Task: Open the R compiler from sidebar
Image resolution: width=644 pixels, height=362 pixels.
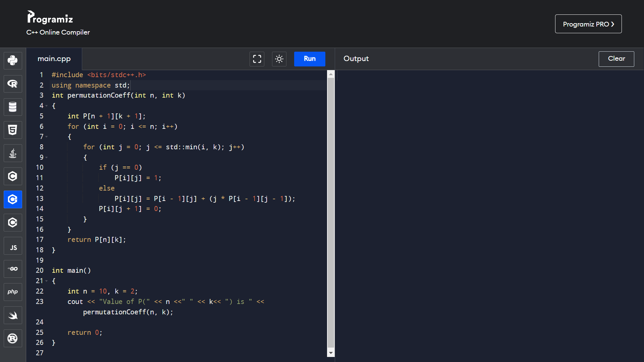Action: pyautogui.click(x=13, y=84)
